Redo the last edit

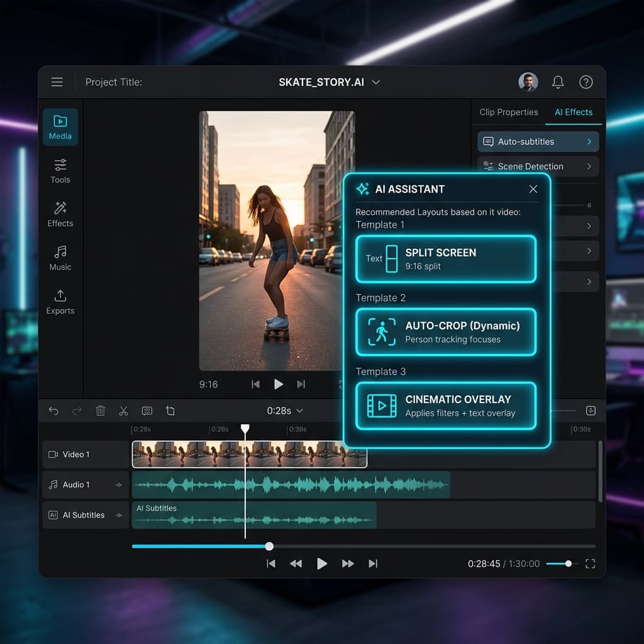pos(77,411)
